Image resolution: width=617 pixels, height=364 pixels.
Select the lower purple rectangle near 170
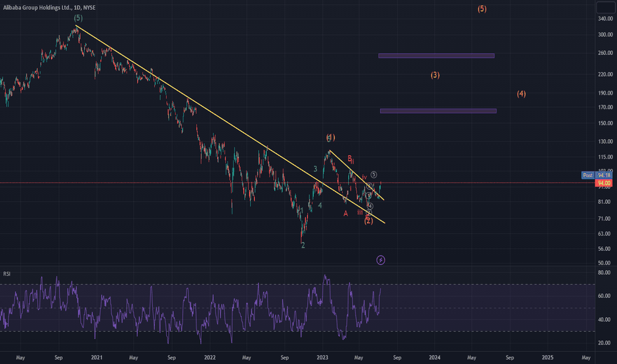coord(438,111)
